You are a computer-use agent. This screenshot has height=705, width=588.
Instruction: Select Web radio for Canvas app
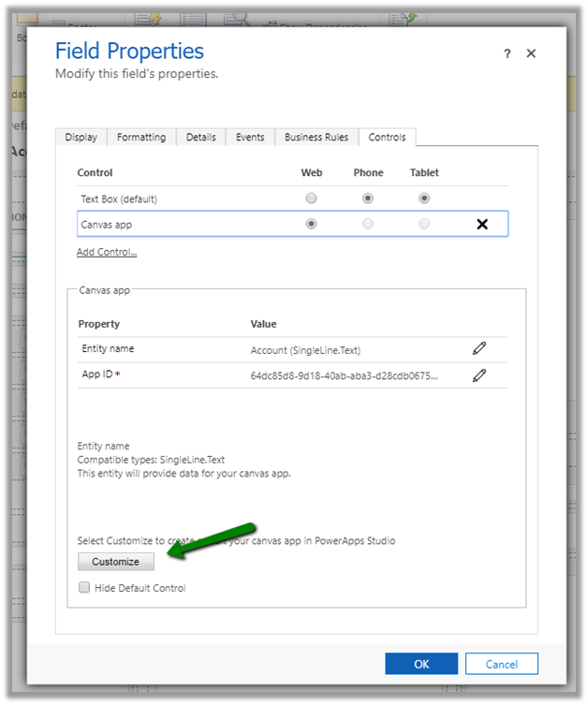[x=311, y=224]
